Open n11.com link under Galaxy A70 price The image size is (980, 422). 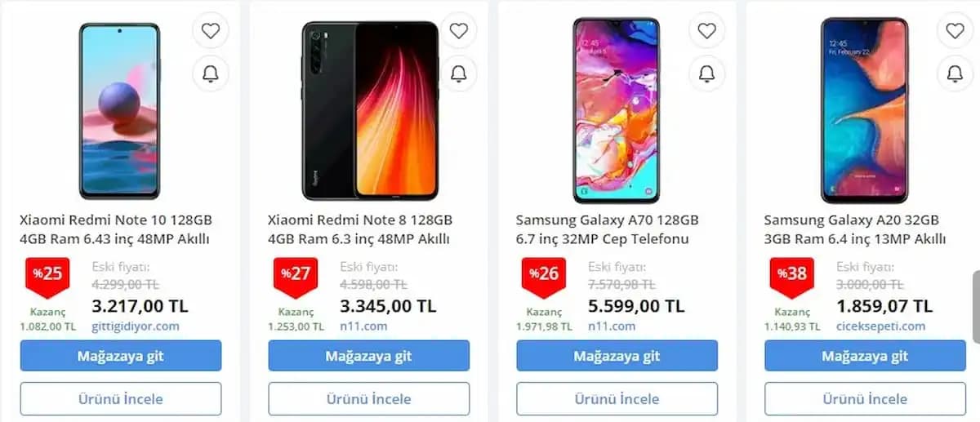[612, 326]
